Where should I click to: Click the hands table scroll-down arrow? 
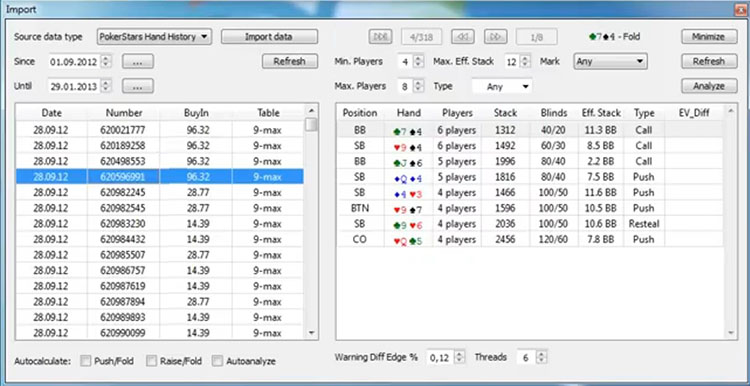point(730,332)
